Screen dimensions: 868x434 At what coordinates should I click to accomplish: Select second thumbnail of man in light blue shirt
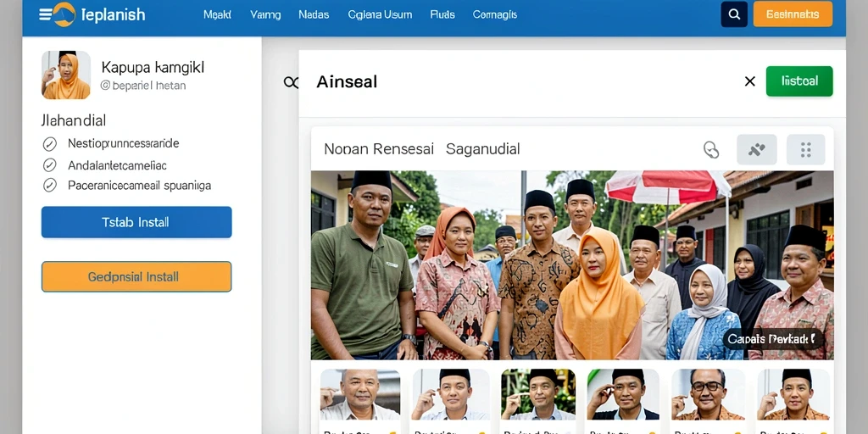[x=451, y=394]
